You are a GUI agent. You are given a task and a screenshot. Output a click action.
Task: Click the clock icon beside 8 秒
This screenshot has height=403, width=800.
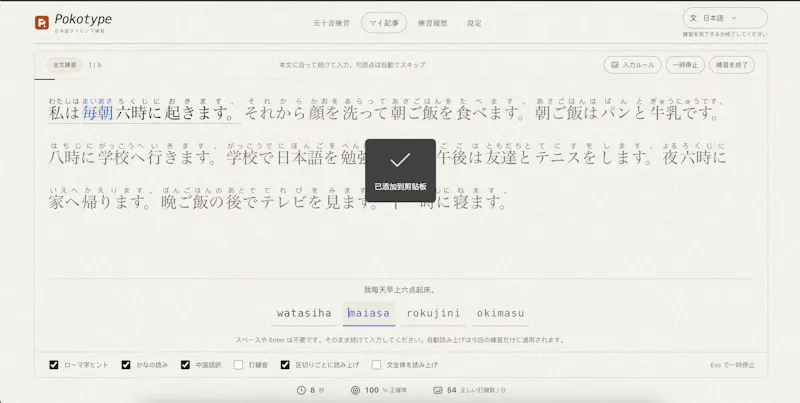click(301, 390)
